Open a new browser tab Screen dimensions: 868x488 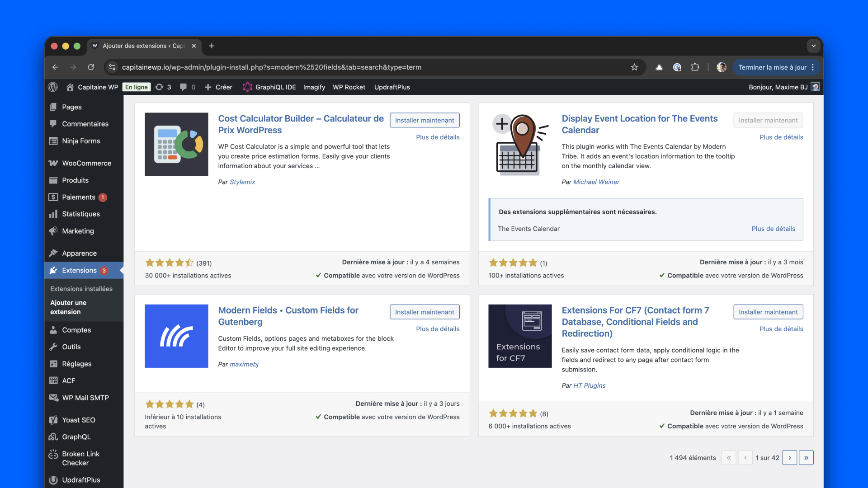[x=212, y=46]
